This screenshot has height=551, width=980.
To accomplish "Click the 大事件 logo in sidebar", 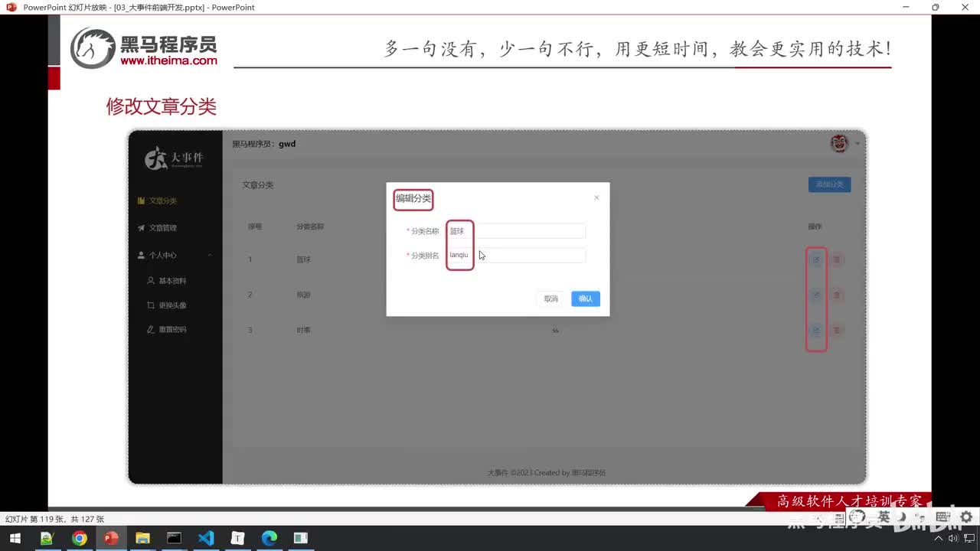I will (x=175, y=158).
